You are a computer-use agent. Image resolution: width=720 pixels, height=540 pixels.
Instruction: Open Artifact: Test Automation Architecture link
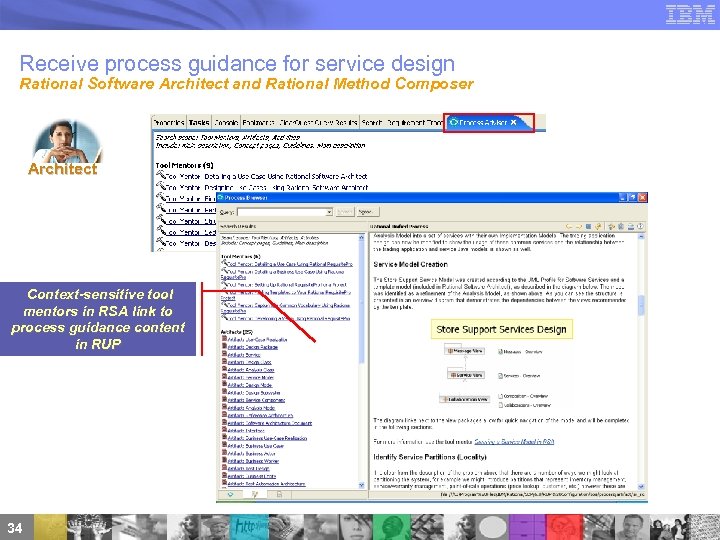tap(266, 484)
